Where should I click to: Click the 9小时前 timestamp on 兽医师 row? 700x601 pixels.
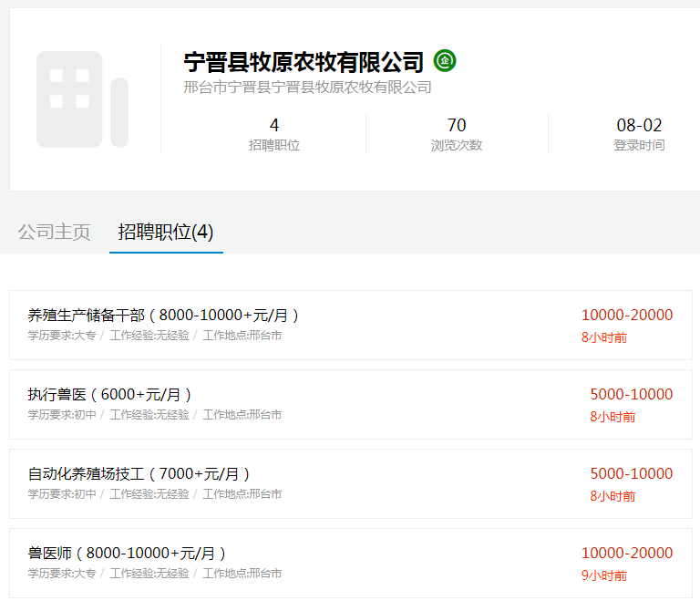pos(604,575)
